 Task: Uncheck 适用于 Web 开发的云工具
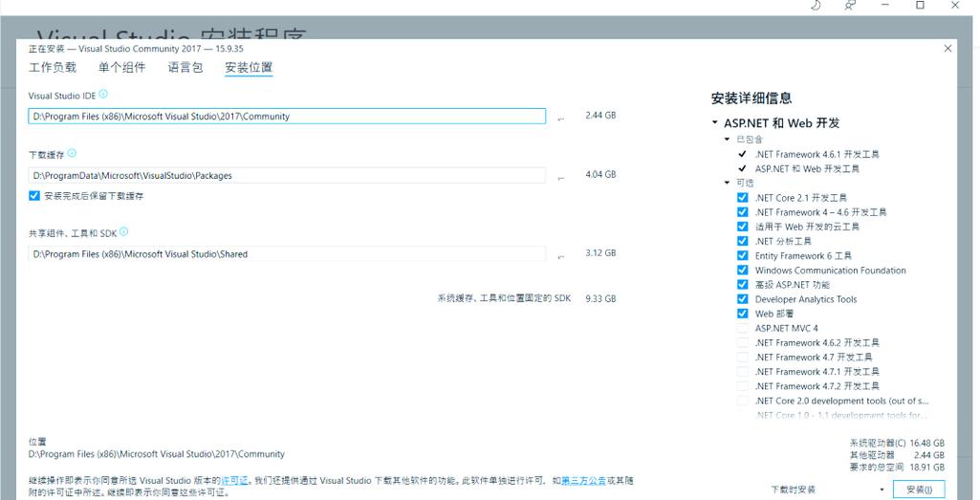(743, 227)
